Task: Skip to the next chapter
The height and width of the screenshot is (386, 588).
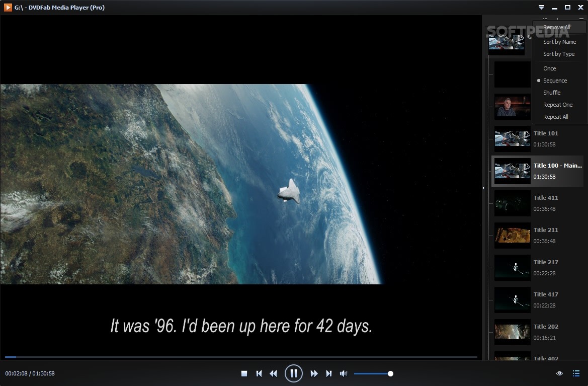Action: 329,373
